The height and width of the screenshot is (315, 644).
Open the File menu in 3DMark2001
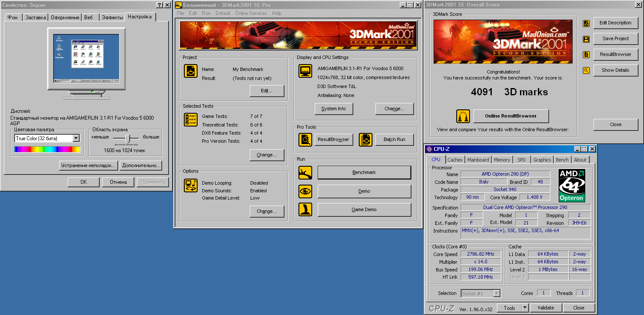180,13
